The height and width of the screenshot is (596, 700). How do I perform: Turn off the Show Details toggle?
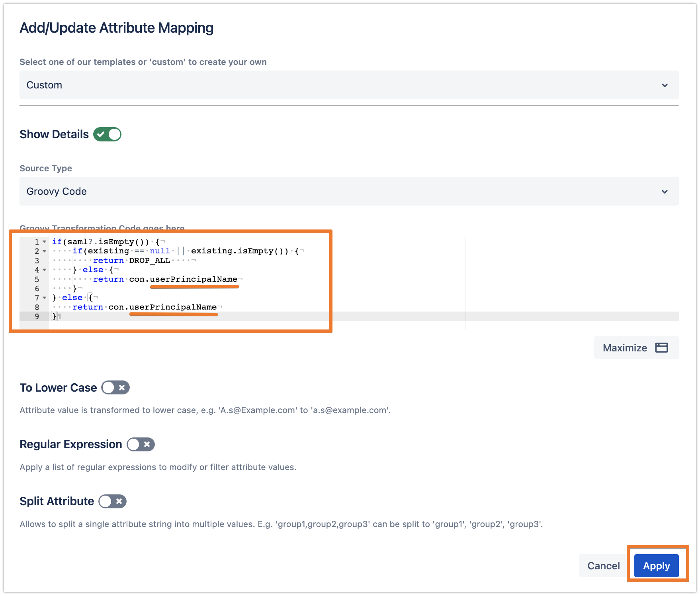(107, 134)
